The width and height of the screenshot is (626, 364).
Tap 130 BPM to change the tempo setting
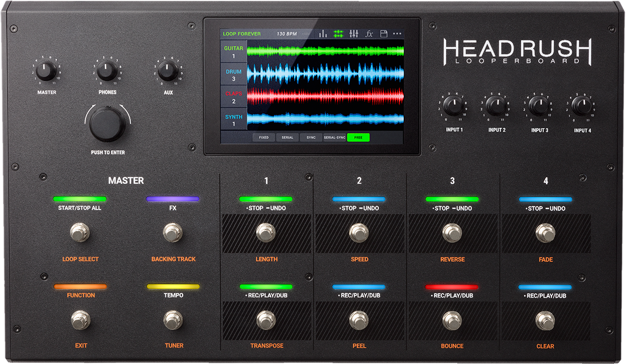pos(286,33)
